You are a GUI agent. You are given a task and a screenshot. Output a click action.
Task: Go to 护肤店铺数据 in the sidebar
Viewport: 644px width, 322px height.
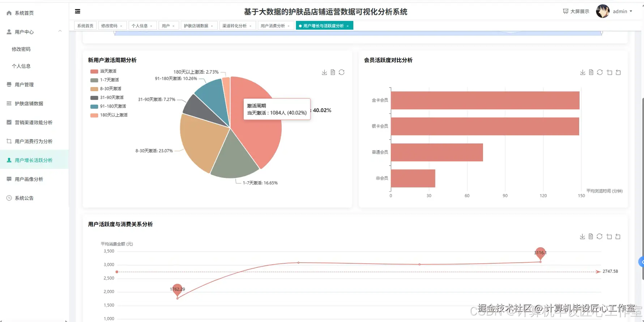tap(34, 103)
